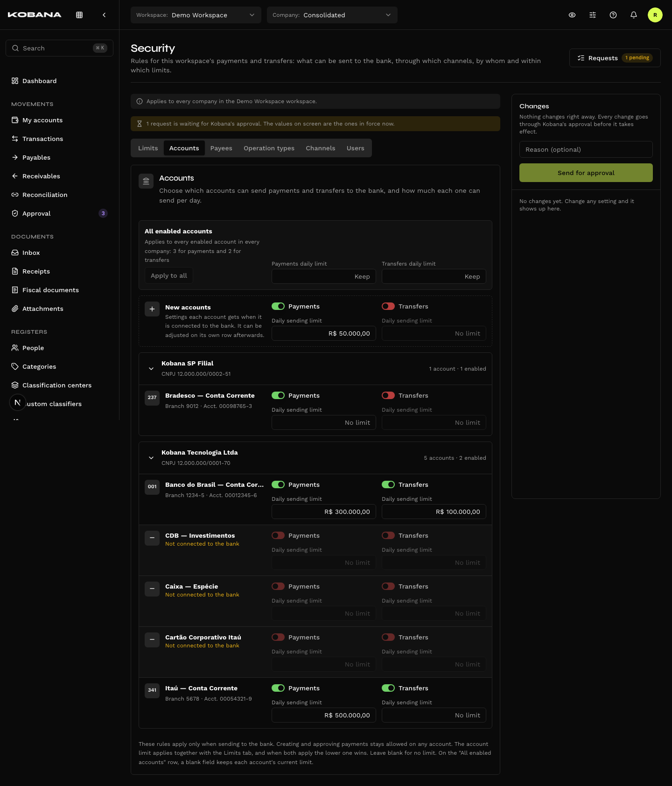
Task: Collapse the sidebar with the chevron
Action: [x=104, y=15]
